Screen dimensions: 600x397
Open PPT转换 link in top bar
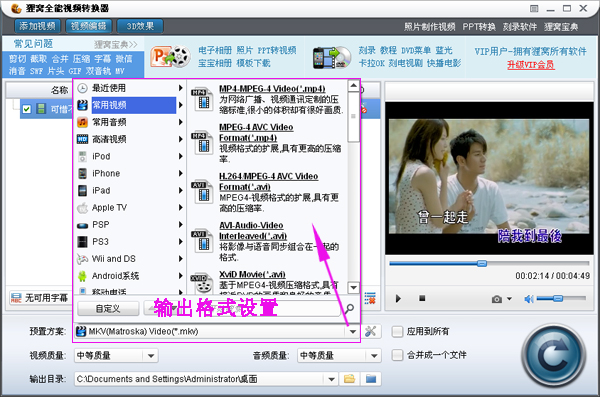tap(479, 27)
